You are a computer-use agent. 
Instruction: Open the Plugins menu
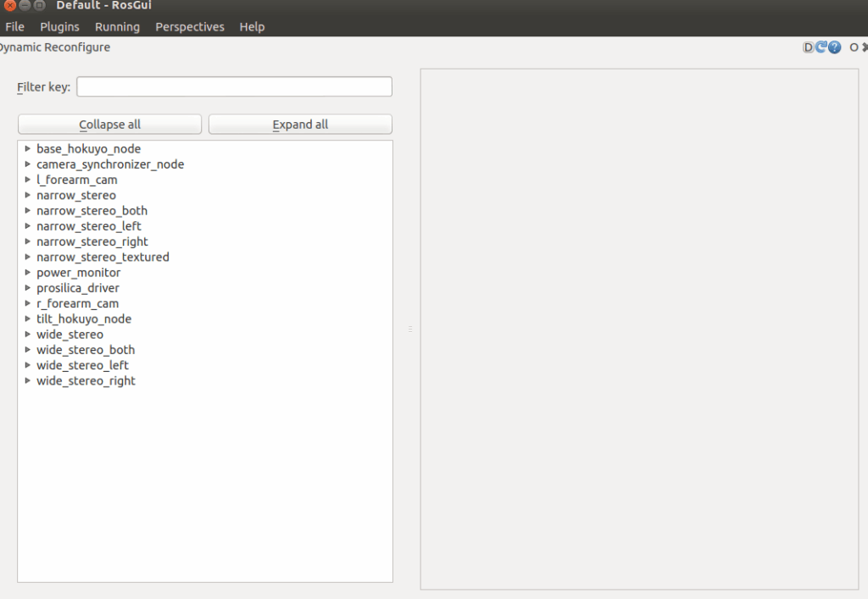click(x=59, y=27)
